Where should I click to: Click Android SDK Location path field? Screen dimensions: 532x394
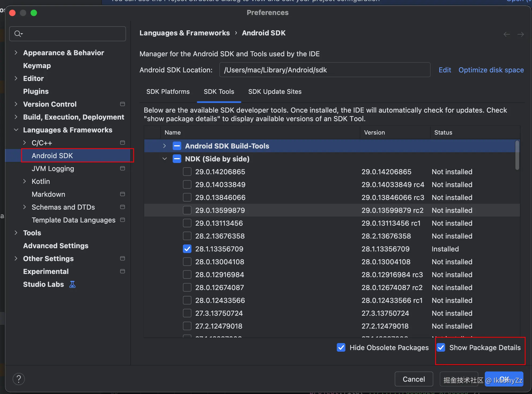(x=324, y=70)
